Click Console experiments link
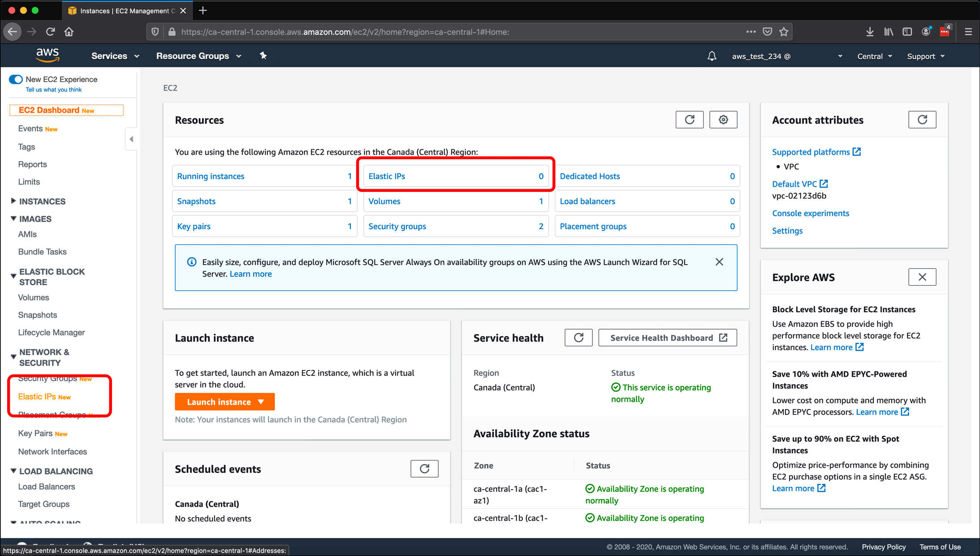Screen dimensions: 980x556 pyautogui.click(x=810, y=213)
